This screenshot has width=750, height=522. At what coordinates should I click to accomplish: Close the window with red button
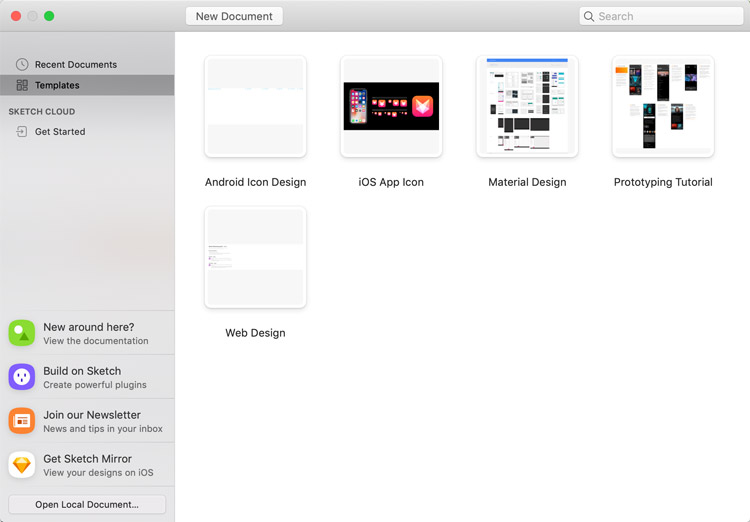pyautogui.click(x=16, y=16)
